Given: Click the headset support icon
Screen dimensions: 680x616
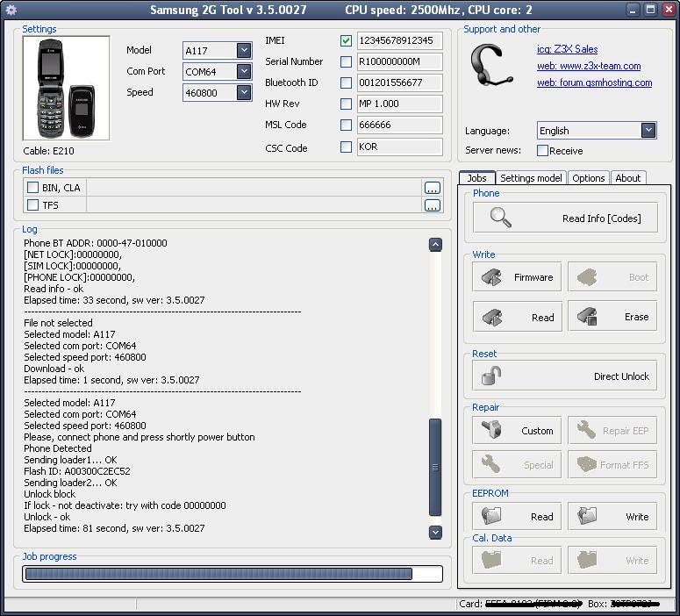Looking at the screenshot, I should click(491, 65).
